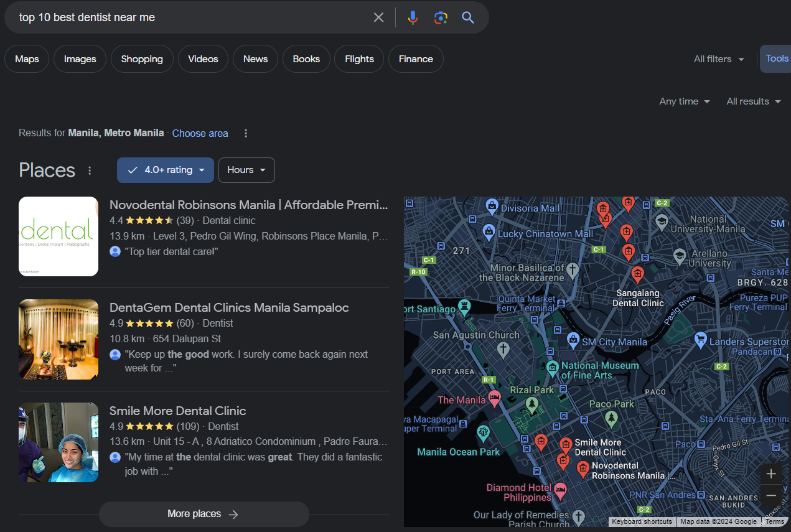The width and height of the screenshot is (791, 532).
Task: Switch to the Images tab
Action: [x=80, y=59]
